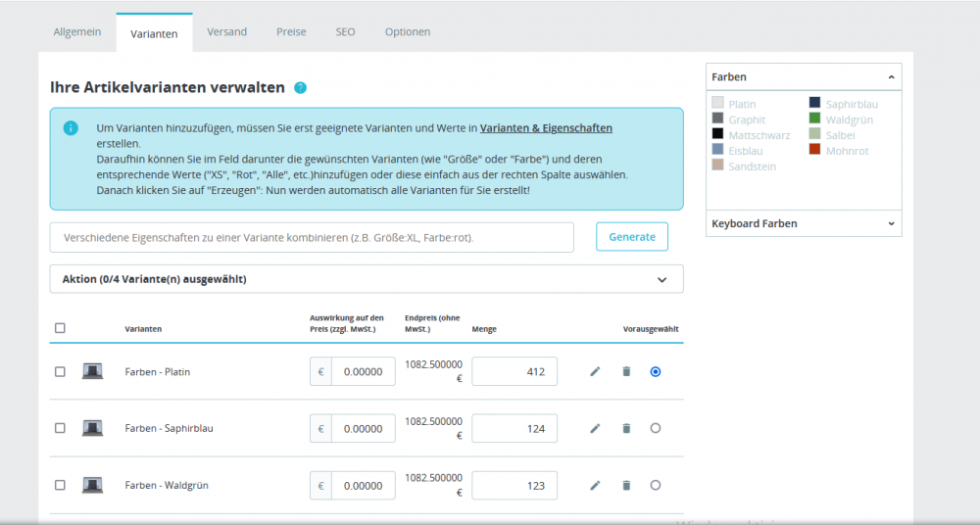Pick the Graphit color swatch

point(717,119)
